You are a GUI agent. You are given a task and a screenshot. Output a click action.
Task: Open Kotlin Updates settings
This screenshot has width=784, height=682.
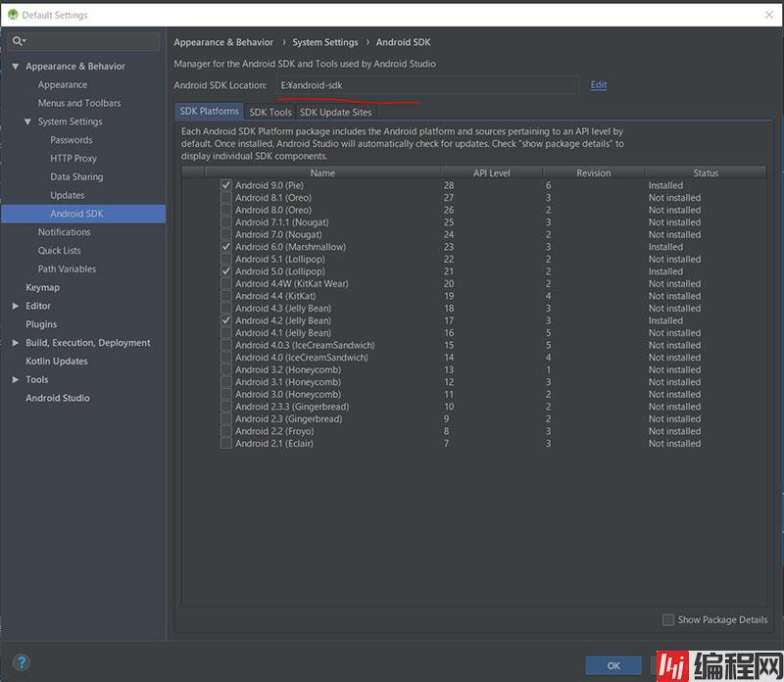pos(57,361)
